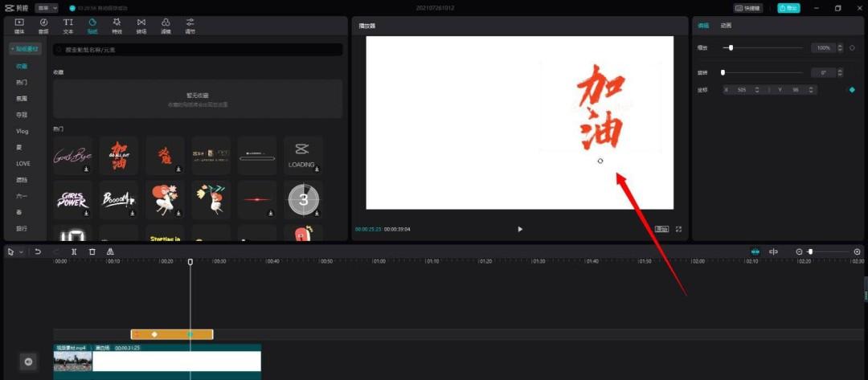Click the delete trash icon in timeline toolbar

pyautogui.click(x=92, y=251)
